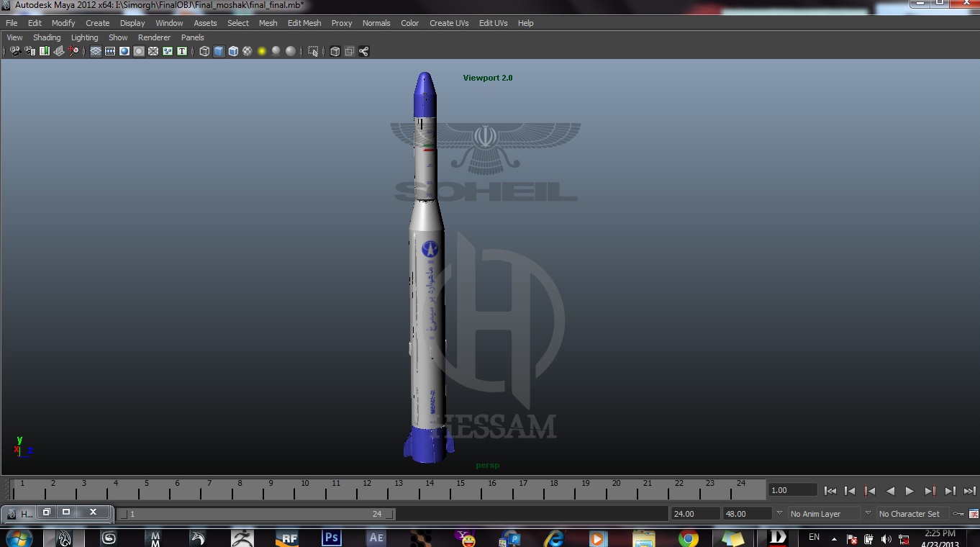Open Google Chrome from the taskbar

[688, 538]
